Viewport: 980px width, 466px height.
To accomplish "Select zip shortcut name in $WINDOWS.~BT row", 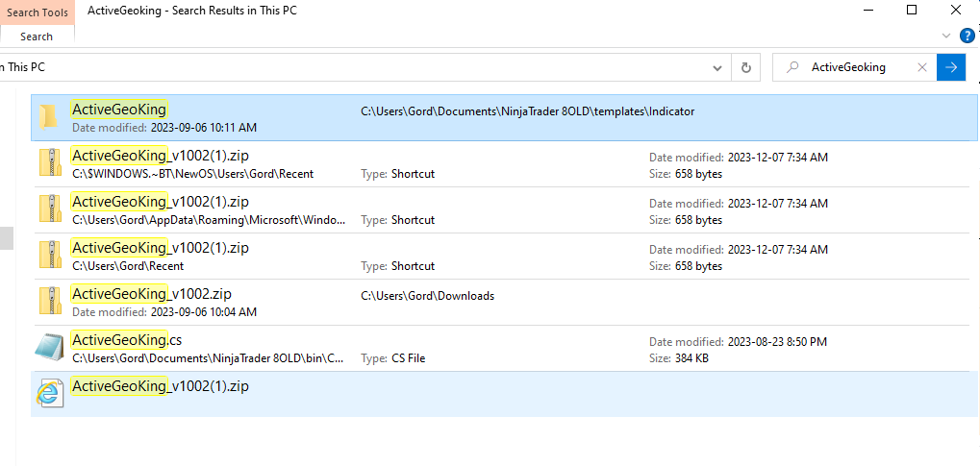I will (x=161, y=156).
